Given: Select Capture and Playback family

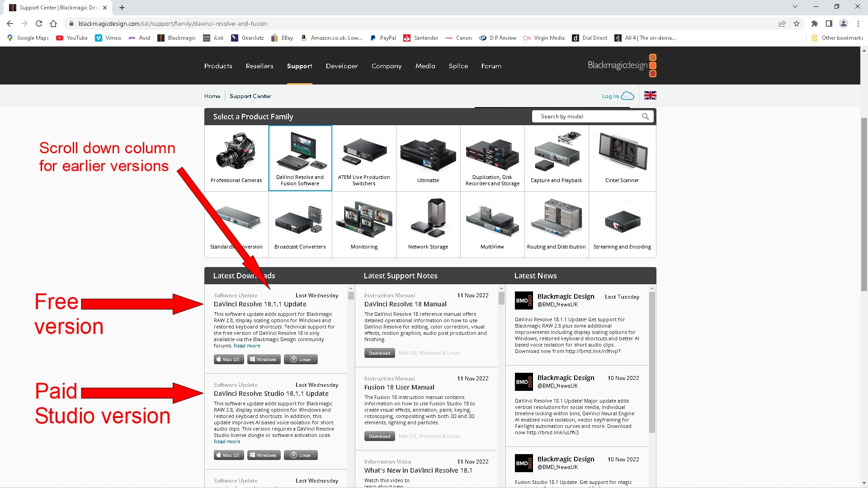Looking at the screenshot, I should (557, 158).
